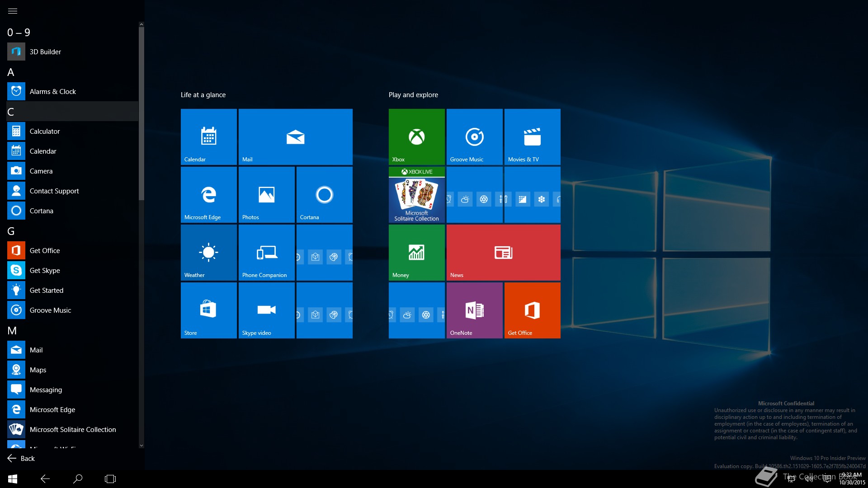This screenshot has width=868, height=488.
Task: Open the Money tile
Action: click(417, 253)
